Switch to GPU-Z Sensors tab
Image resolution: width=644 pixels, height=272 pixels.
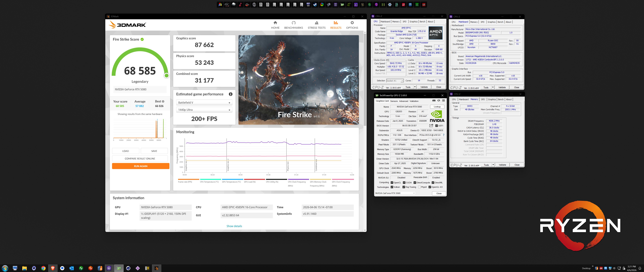point(394,101)
